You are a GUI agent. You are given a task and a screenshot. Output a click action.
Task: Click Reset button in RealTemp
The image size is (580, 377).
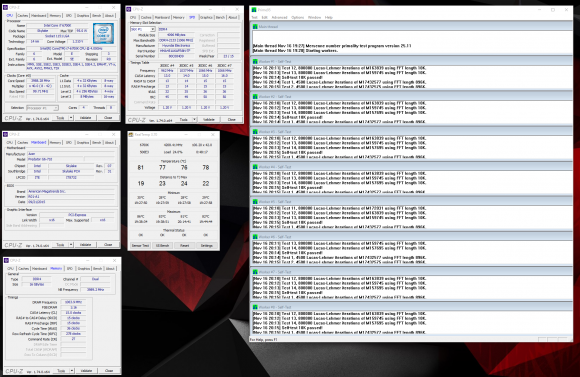pos(185,245)
